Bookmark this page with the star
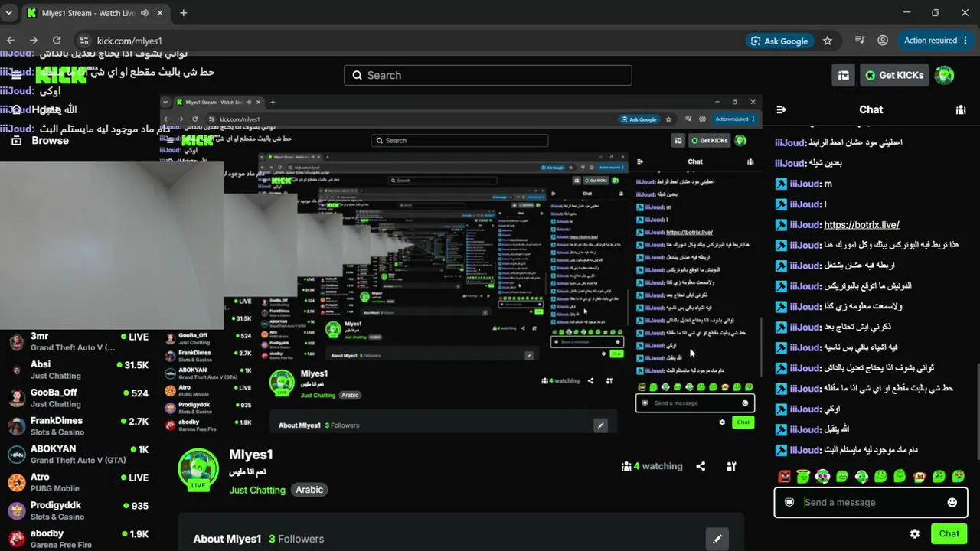 (827, 41)
